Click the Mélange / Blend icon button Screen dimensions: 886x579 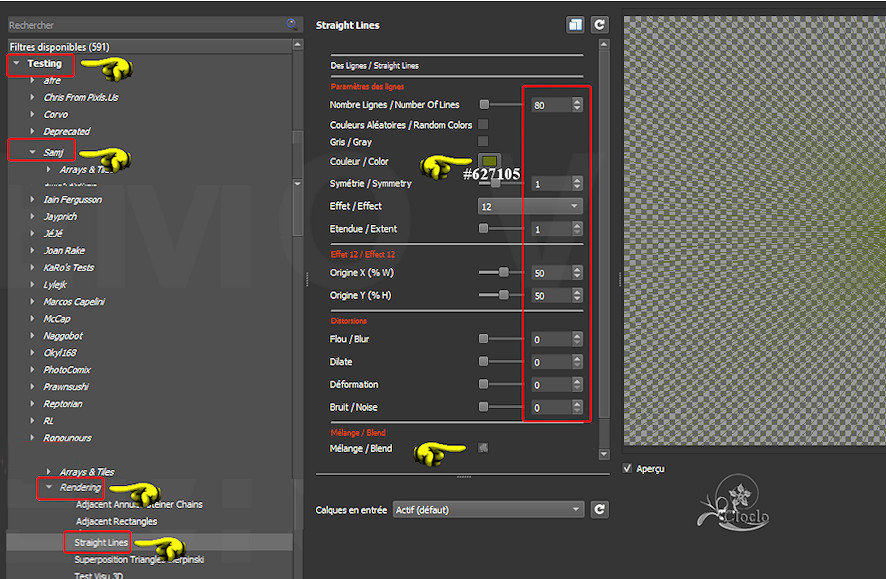pyautogui.click(x=484, y=448)
